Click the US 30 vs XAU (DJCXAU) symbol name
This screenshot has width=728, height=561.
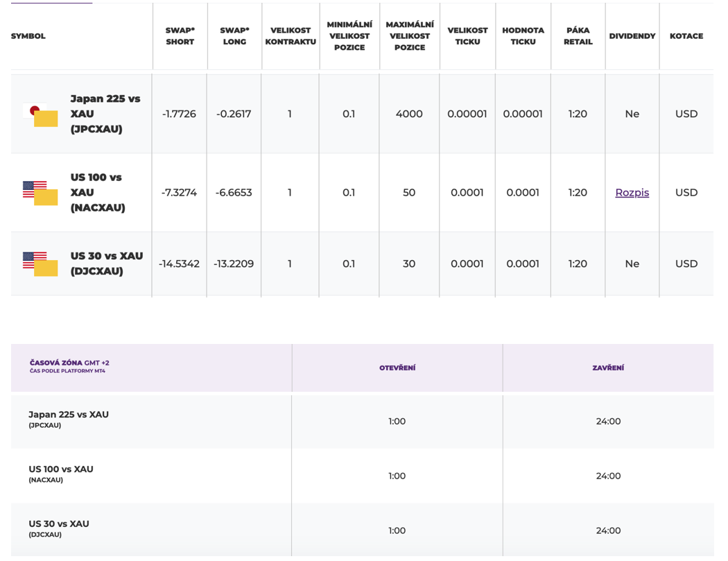point(106,264)
